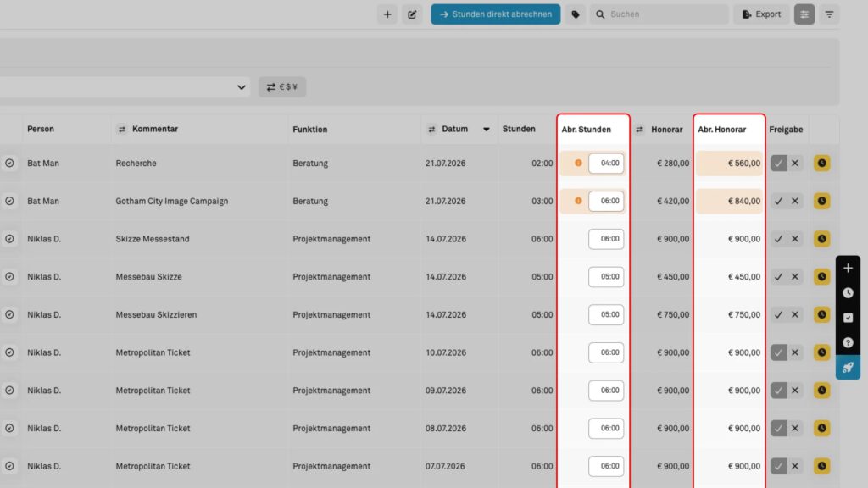Image resolution: width=868 pixels, height=488 pixels.
Task: Click orange warning icon in Gotham City row
Action: [x=578, y=201]
